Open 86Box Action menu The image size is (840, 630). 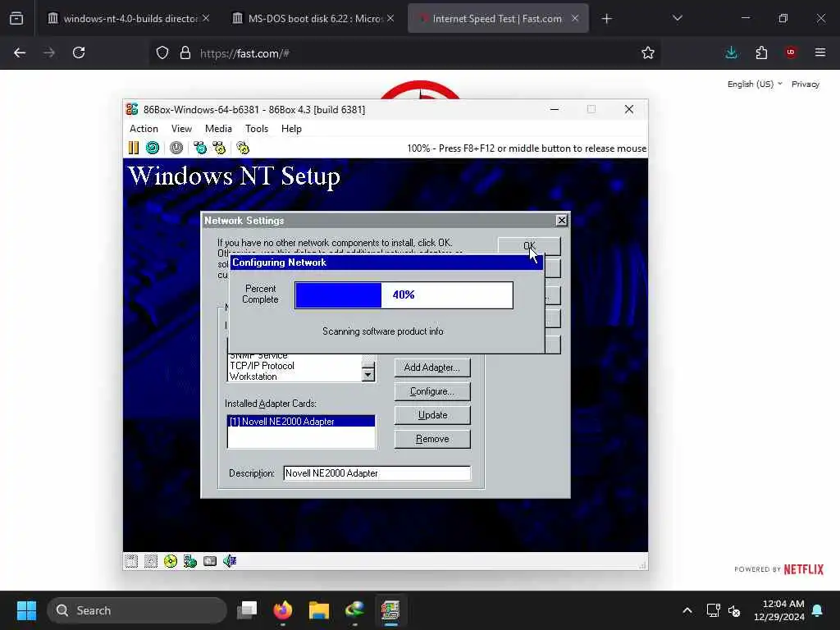(x=144, y=129)
